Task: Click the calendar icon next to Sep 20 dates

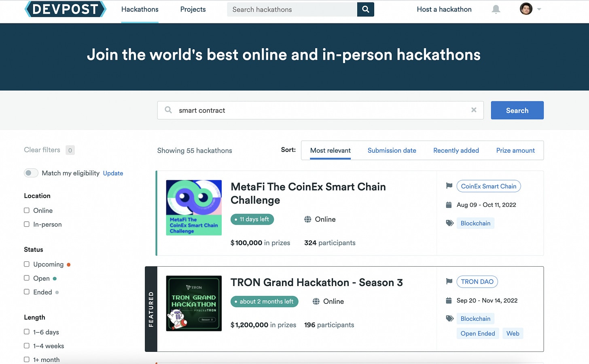Action: 449,301
